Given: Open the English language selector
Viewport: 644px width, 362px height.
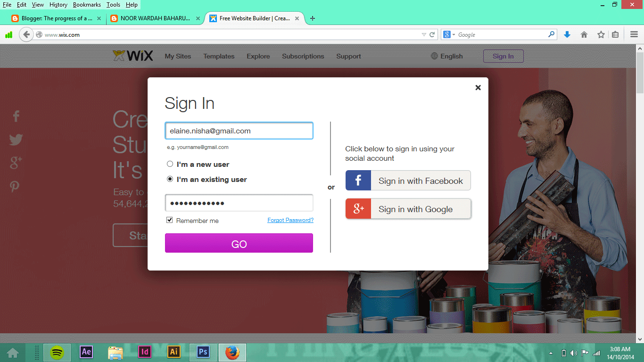Looking at the screenshot, I should (x=447, y=56).
